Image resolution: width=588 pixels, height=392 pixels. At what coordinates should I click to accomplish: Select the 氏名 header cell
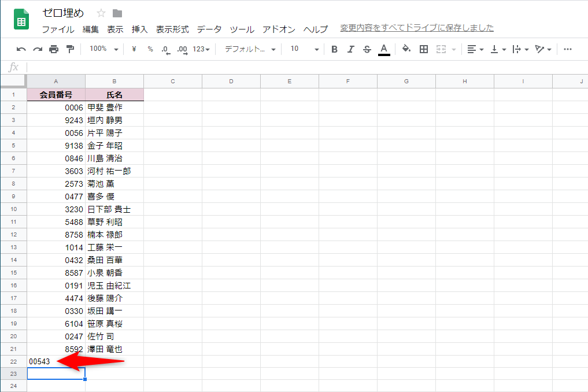coord(114,94)
